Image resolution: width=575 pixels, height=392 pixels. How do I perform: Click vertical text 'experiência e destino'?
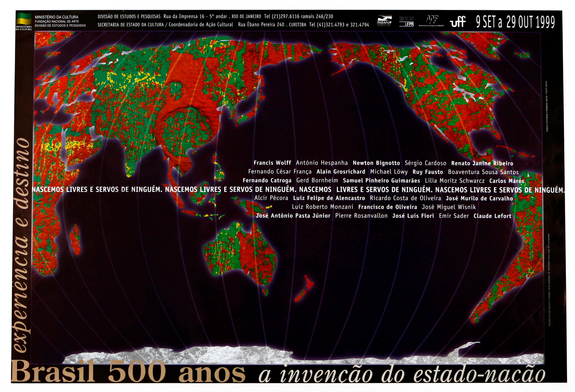point(22,245)
